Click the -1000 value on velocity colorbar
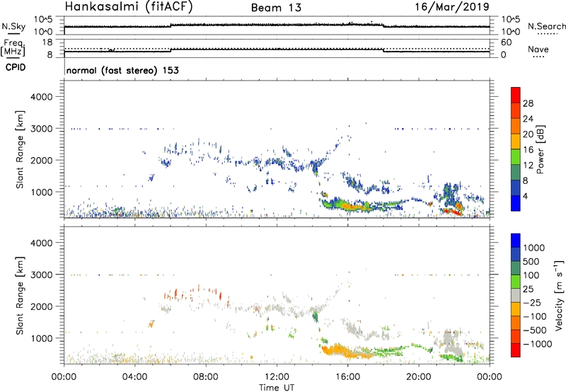The width and height of the screenshot is (566, 392). (x=538, y=344)
